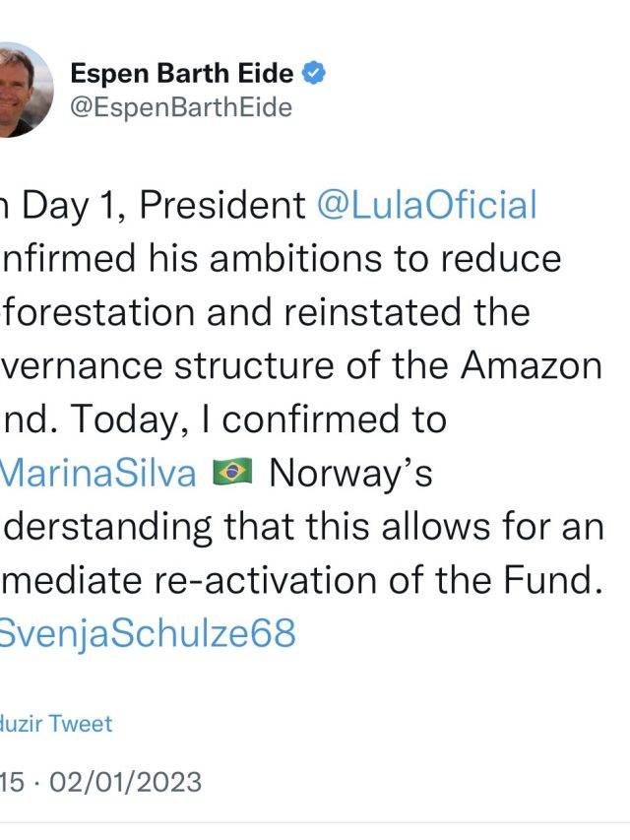Click Traduzir Tweet to translate
This screenshot has width=630, height=840.
[x=57, y=724]
